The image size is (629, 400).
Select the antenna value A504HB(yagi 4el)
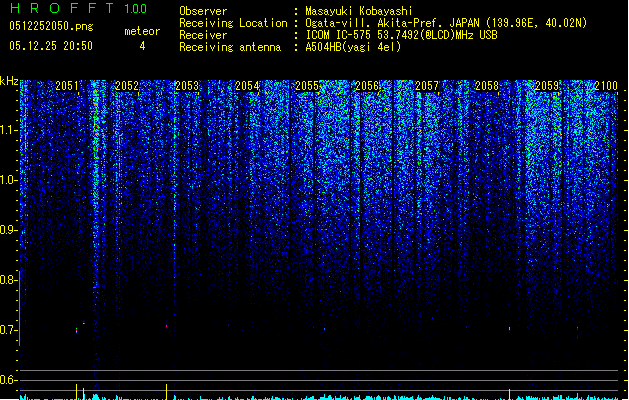pos(353,47)
